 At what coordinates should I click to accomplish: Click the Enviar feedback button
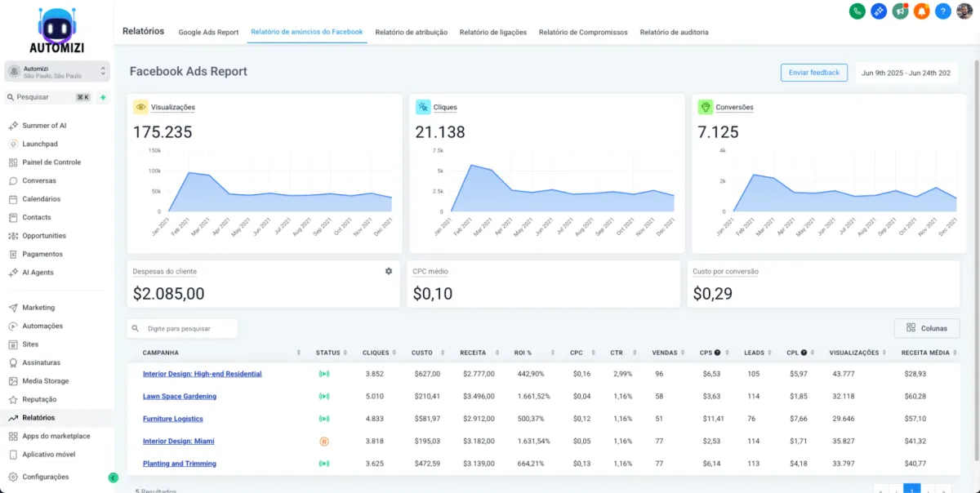[x=813, y=73]
